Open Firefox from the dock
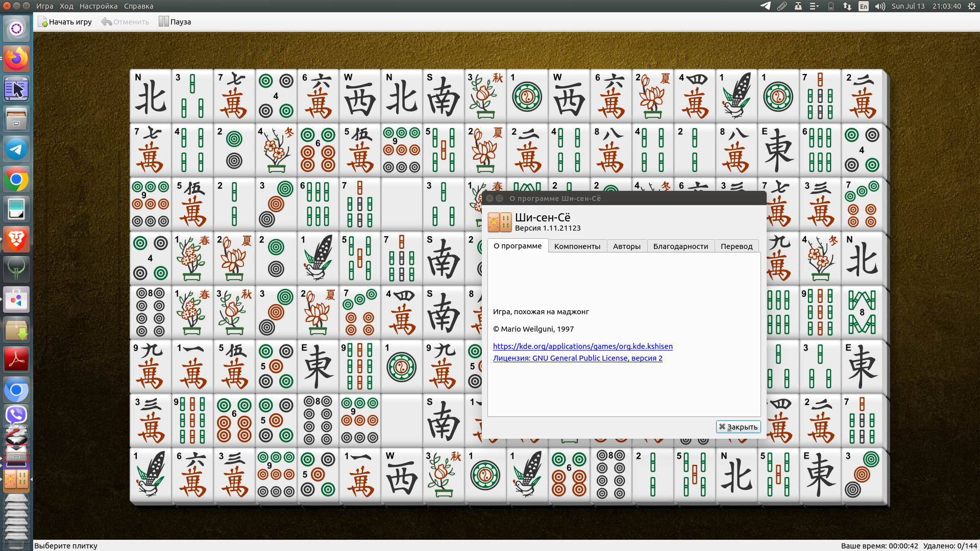Screen dimensions: 980x551 (16, 59)
